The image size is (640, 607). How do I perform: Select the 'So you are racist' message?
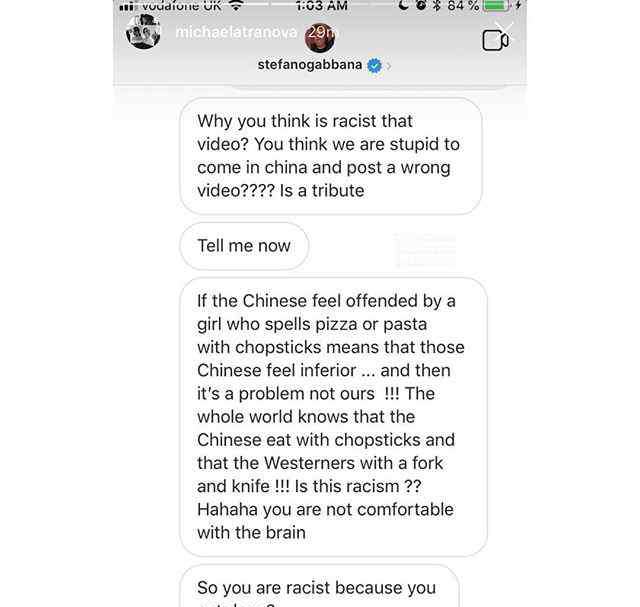320,586
